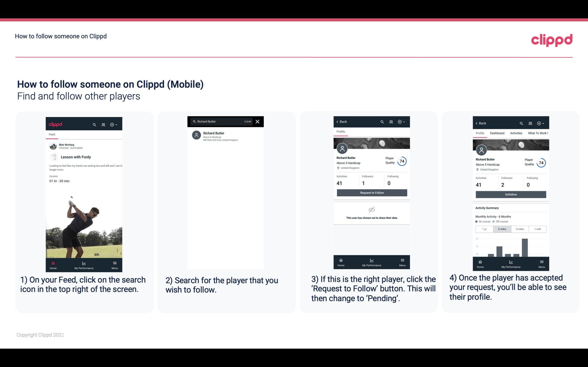Click the 'Request to Follow' button
588x367 pixels.
371,192
